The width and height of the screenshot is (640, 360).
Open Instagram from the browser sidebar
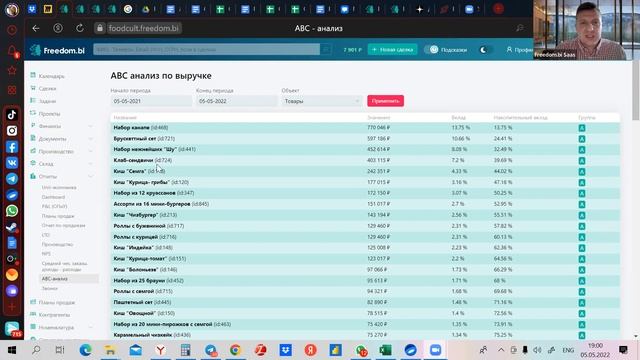(x=12, y=131)
